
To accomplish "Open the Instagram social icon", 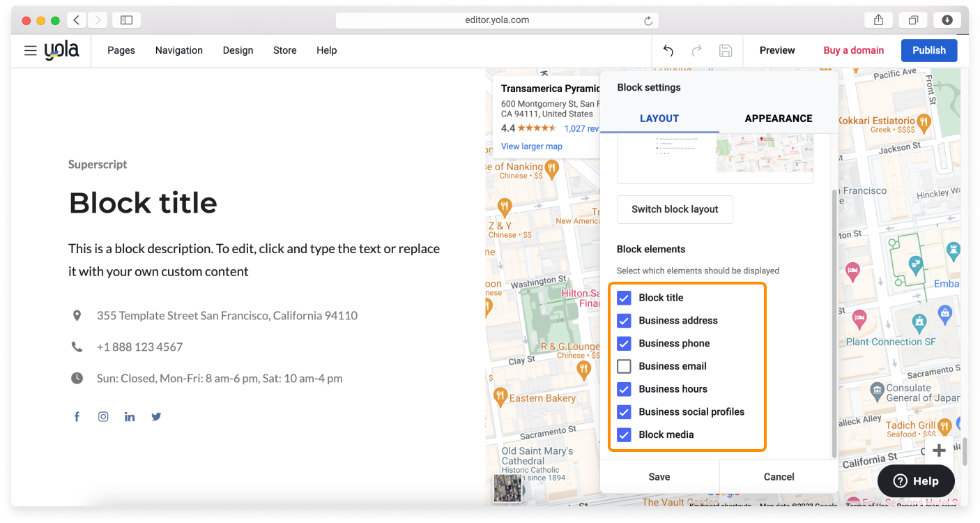I will click(x=103, y=417).
